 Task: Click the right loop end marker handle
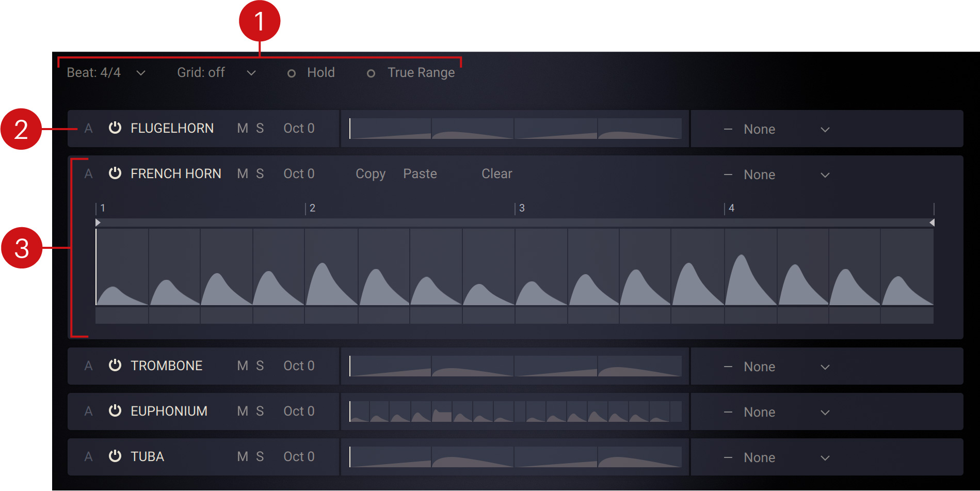click(x=931, y=223)
